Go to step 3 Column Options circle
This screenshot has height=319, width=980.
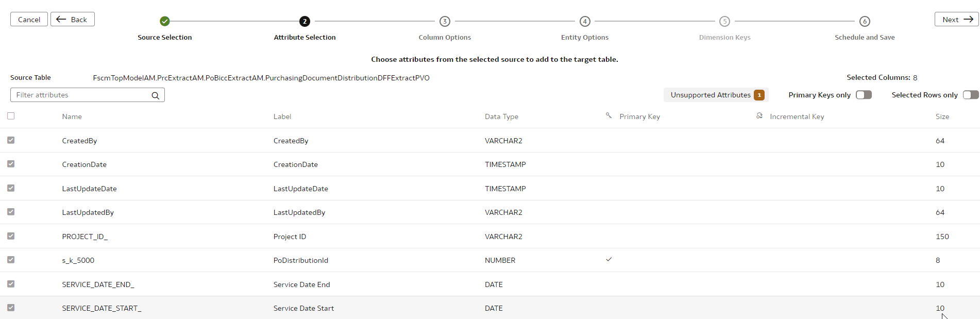coord(445,21)
